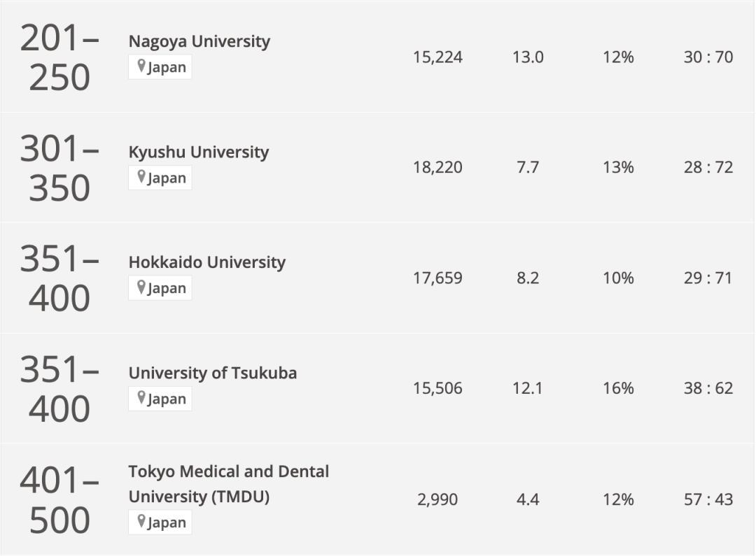The width and height of the screenshot is (756, 556).
Task: Click Nagoya's student count 15,224
Action: tap(437, 57)
